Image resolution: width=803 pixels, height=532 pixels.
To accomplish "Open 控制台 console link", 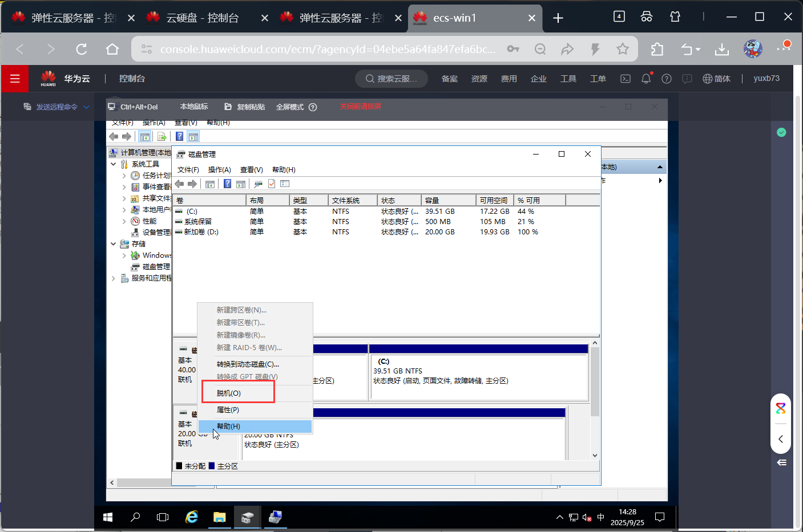I will 132,79.
